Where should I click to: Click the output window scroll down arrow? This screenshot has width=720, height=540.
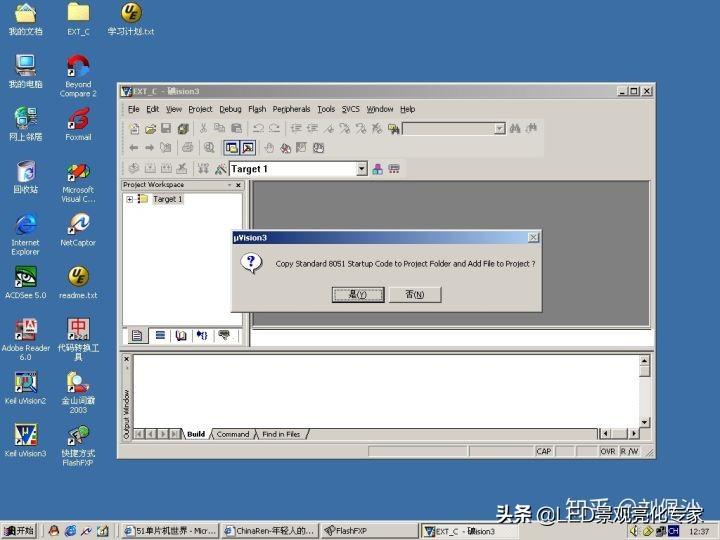pyautogui.click(x=644, y=422)
